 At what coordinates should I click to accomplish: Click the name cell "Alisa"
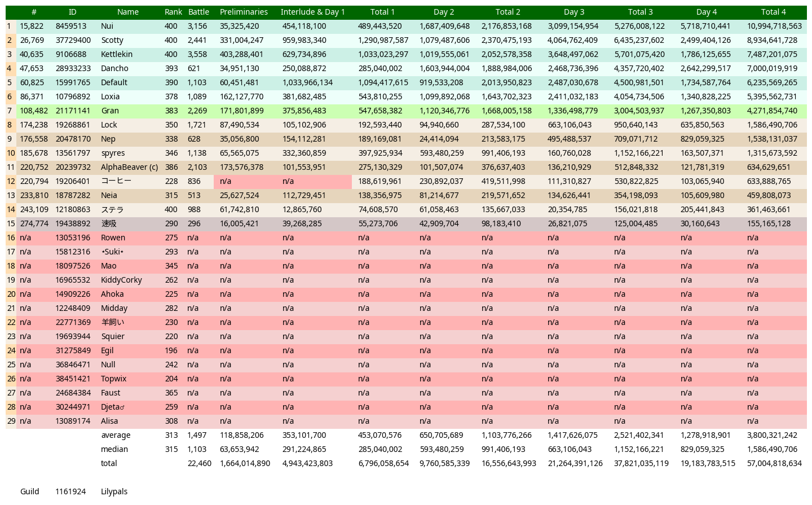point(109,421)
